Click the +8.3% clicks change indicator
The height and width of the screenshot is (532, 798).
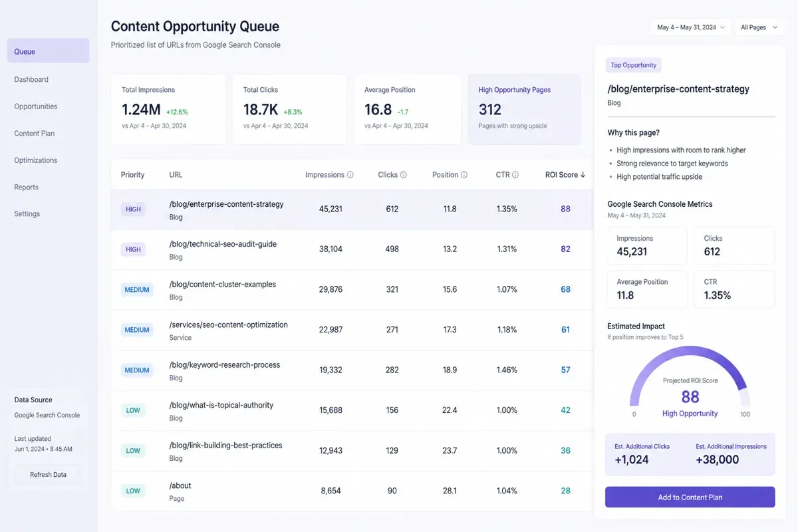click(293, 112)
